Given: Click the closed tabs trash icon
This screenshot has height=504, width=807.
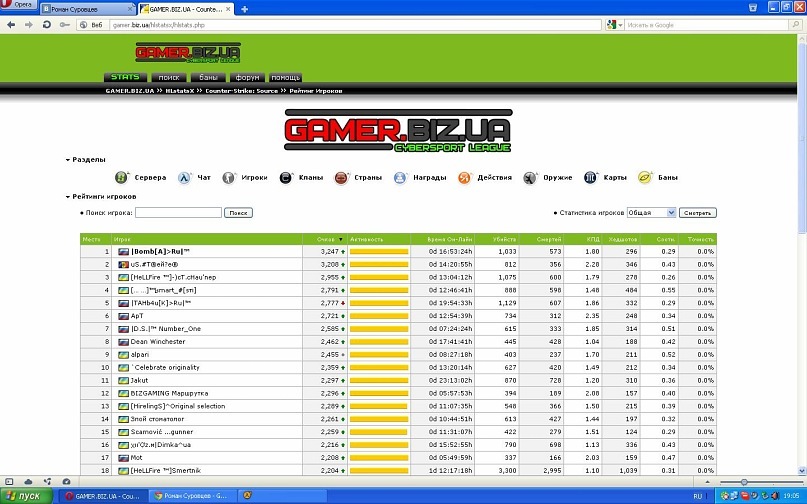Looking at the screenshot, I should 752,7.
